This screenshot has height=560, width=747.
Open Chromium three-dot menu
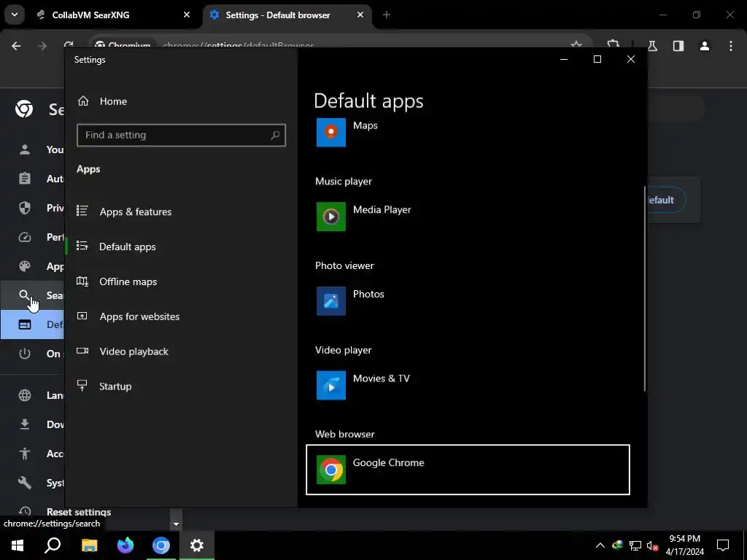[x=731, y=46]
